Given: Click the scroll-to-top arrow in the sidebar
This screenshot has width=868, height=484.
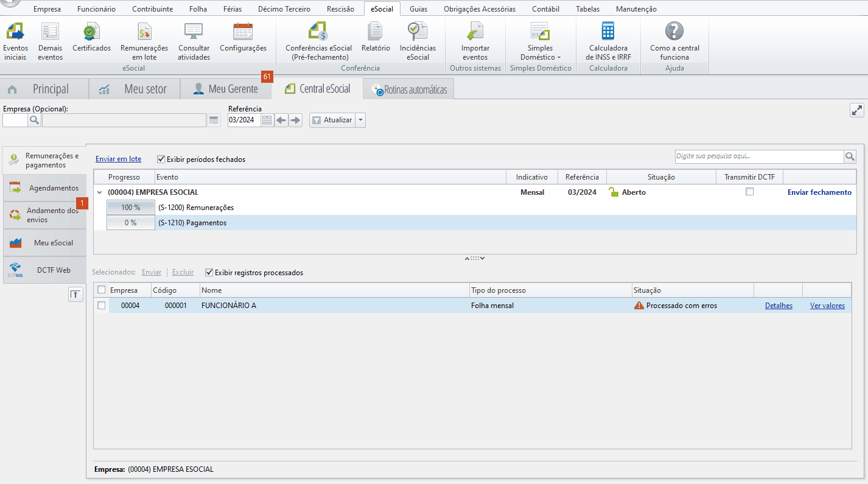Looking at the screenshot, I should 75,295.
